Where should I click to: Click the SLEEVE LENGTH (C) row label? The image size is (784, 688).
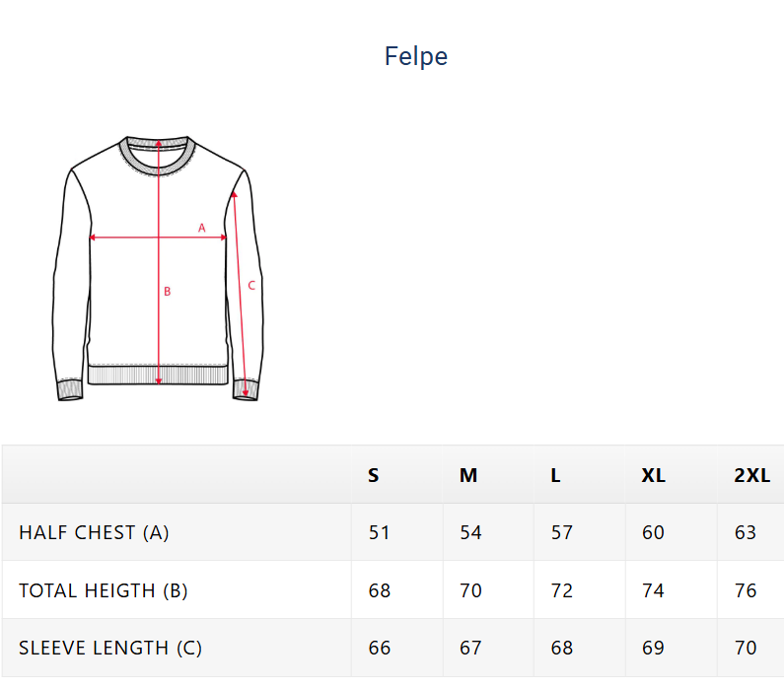pyautogui.click(x=110, y=648)
